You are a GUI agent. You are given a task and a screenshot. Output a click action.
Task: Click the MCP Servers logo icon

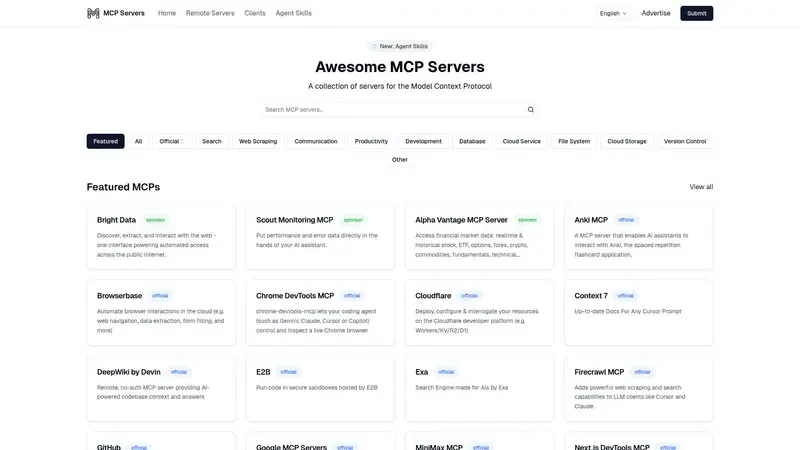click(x=93, y=13)
